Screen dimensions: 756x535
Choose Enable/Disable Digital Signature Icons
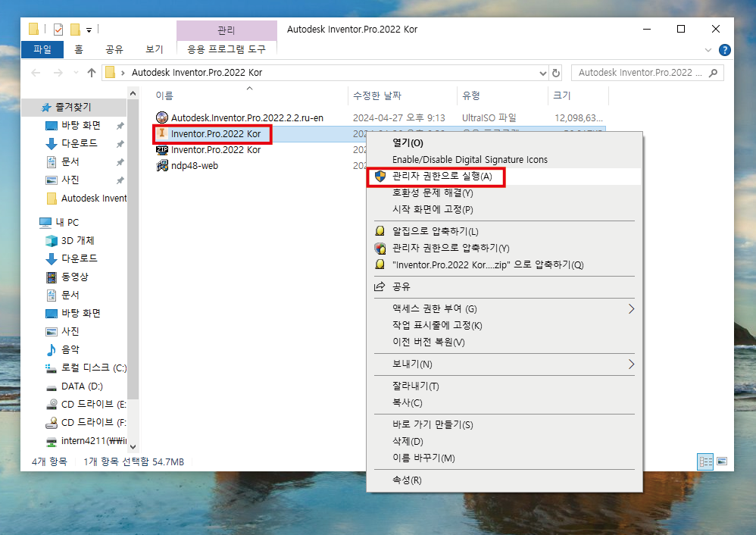505,159
